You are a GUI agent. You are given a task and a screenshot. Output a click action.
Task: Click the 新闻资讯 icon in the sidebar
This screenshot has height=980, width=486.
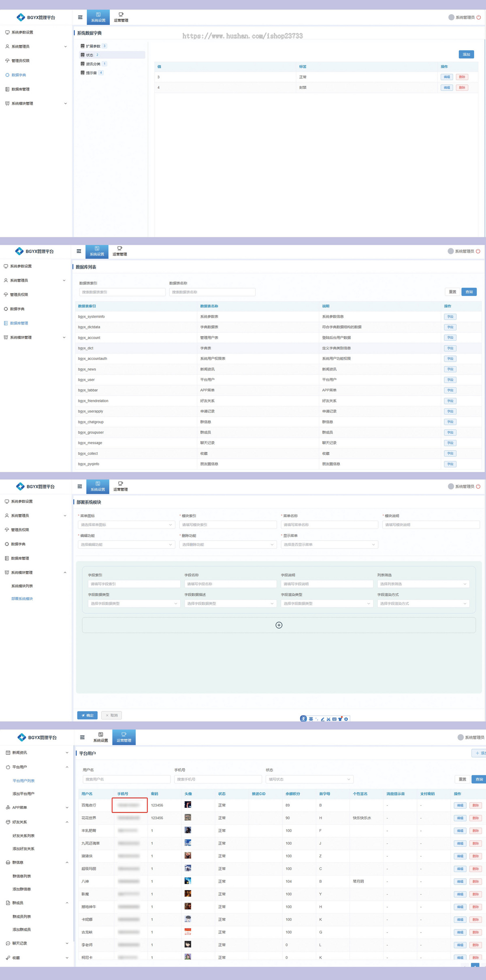pyautogui.click(x=8, y=753)
